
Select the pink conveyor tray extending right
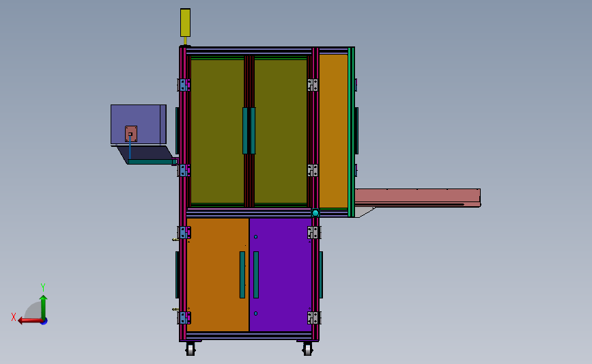tap(418, 198)
